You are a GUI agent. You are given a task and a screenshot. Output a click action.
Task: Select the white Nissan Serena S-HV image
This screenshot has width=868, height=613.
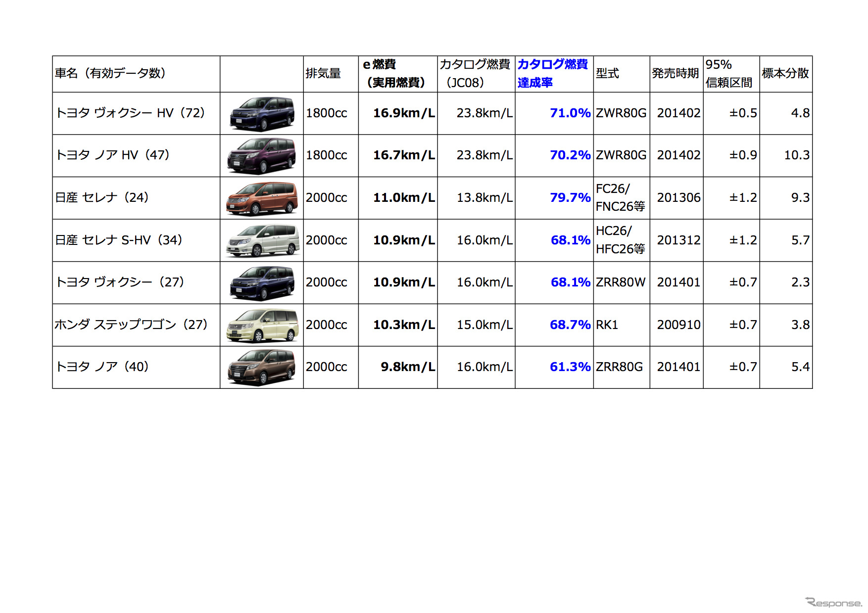[x=262, y=240]
